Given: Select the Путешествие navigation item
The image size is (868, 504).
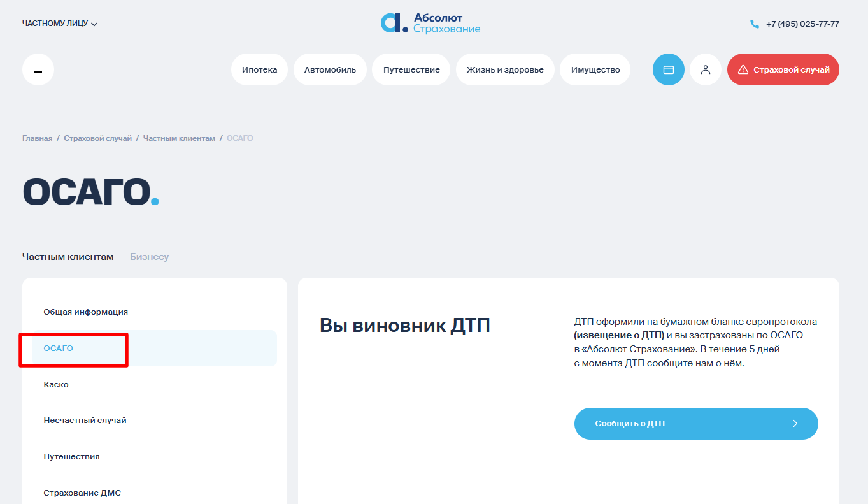Looking at the screenshot, I should click(411, 70).
